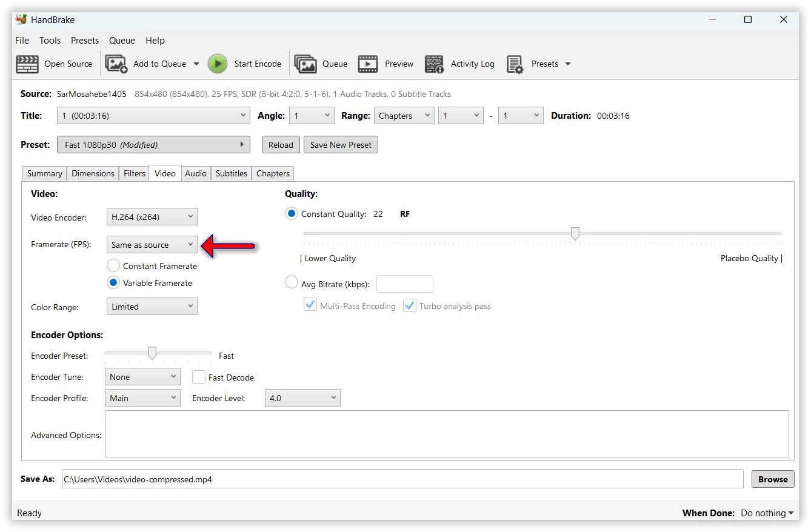
Task: Open the Tools menu
Action: (50, 41)
